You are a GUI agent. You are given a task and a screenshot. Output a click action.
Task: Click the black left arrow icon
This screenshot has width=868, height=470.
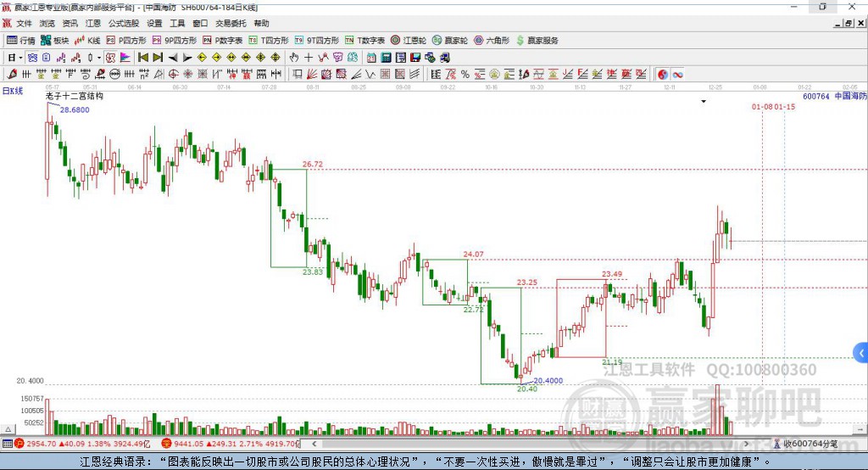173,57
